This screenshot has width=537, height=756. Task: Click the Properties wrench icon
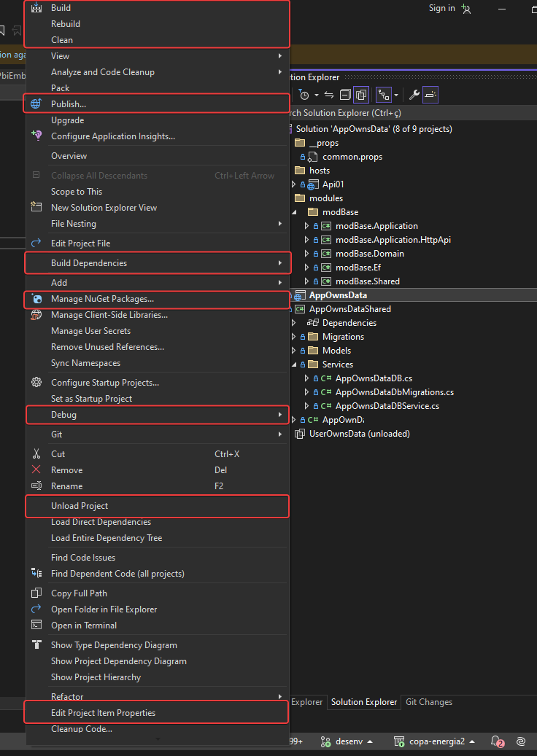coord(414,95)
